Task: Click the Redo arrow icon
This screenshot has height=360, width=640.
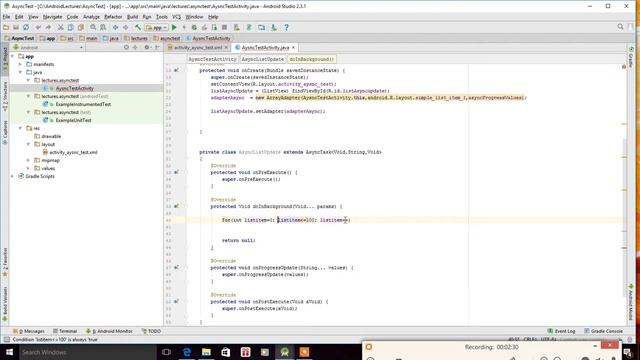Action: tap(48, 27)
